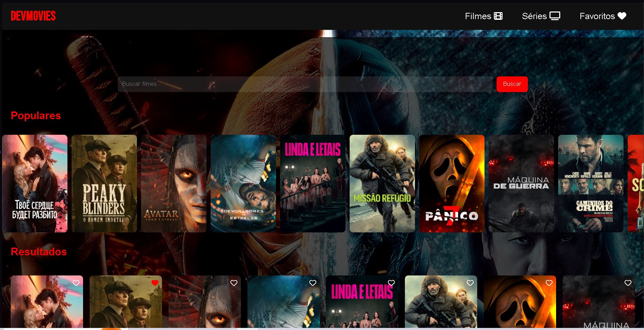Go to the Favoritos page
Screen dimensions: 644x330
coord(603,16)
